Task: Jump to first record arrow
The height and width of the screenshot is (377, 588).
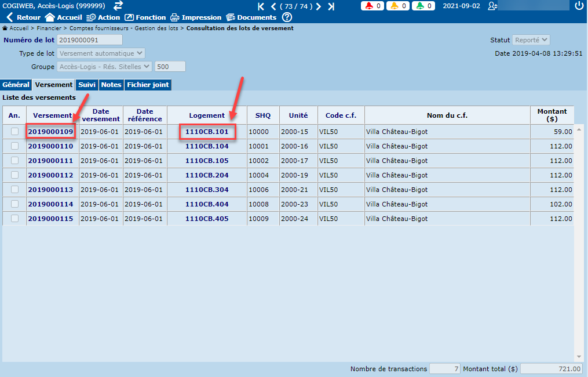Action: 261,6
